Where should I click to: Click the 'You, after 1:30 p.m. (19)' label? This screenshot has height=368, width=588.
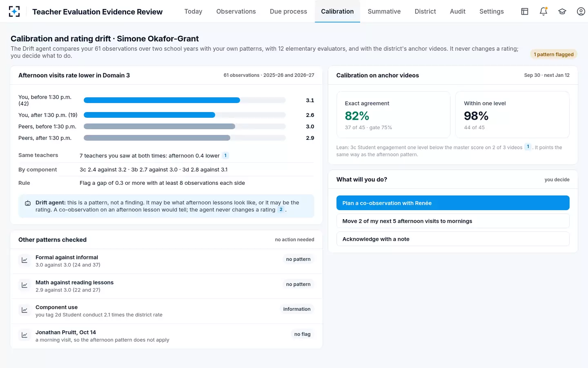pos(48,115)
